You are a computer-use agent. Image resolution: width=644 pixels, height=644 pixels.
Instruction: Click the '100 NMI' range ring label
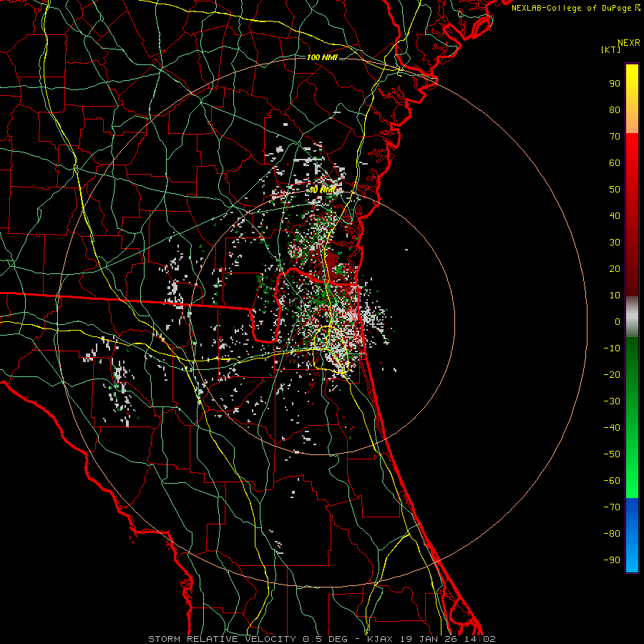pyautogui.click(x=322, y=57)
